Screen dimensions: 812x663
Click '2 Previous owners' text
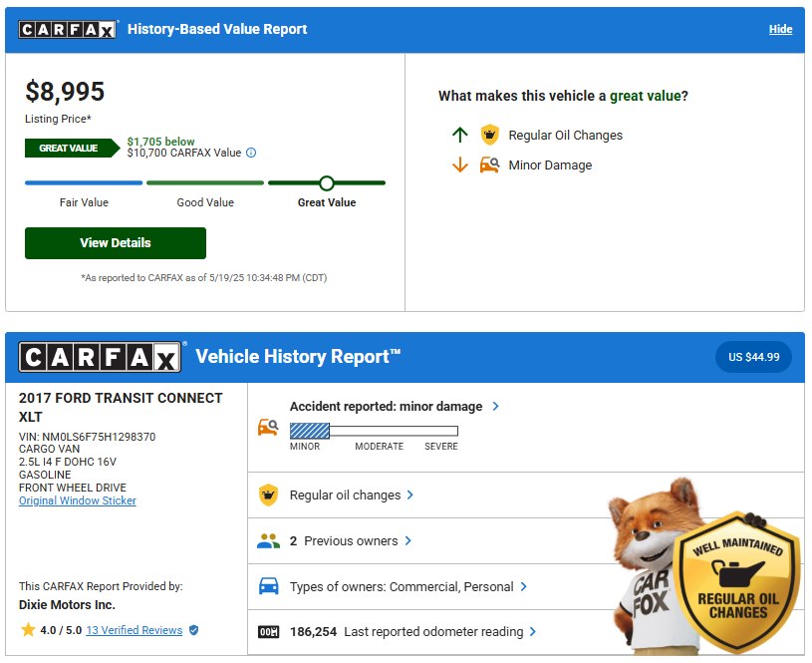tap(344, 541)
